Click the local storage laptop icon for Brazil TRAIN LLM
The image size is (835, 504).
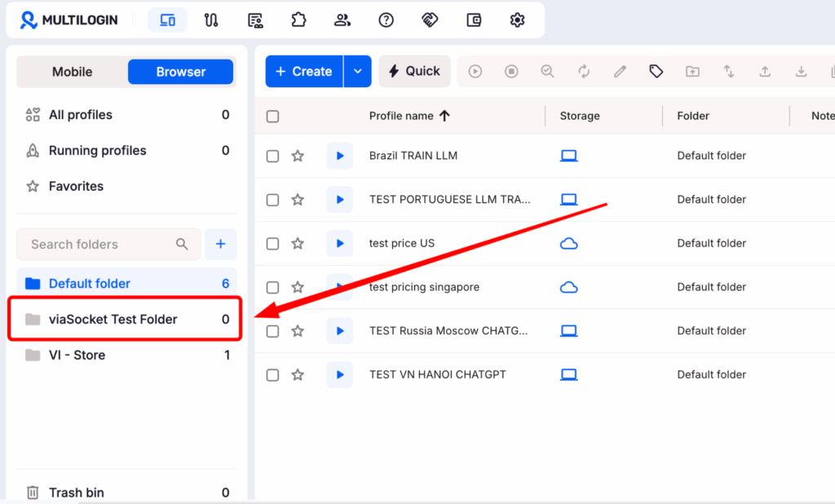pos(568,156)
